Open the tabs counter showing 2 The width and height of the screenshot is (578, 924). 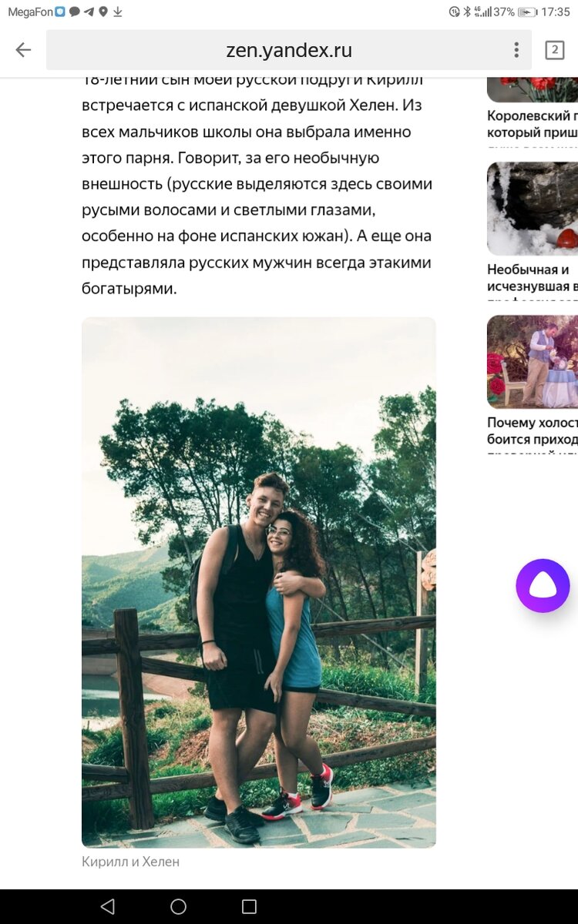point(554,50)
